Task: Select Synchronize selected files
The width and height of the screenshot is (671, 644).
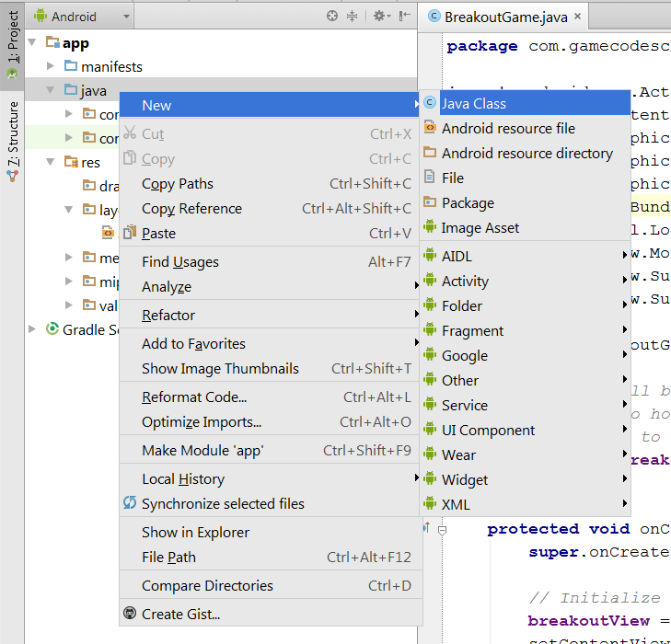Action: (270, 504)
